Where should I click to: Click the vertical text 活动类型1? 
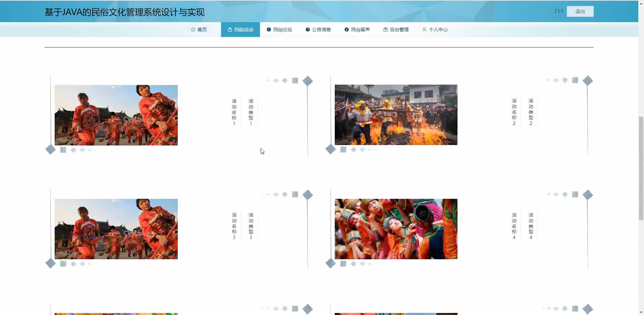(x=251, y=112)
